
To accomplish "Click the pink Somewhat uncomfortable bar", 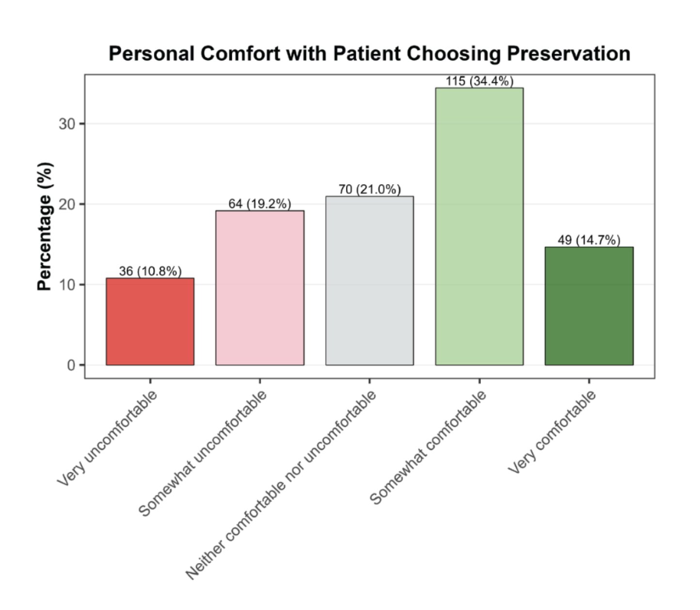I will tap(260, 288).
